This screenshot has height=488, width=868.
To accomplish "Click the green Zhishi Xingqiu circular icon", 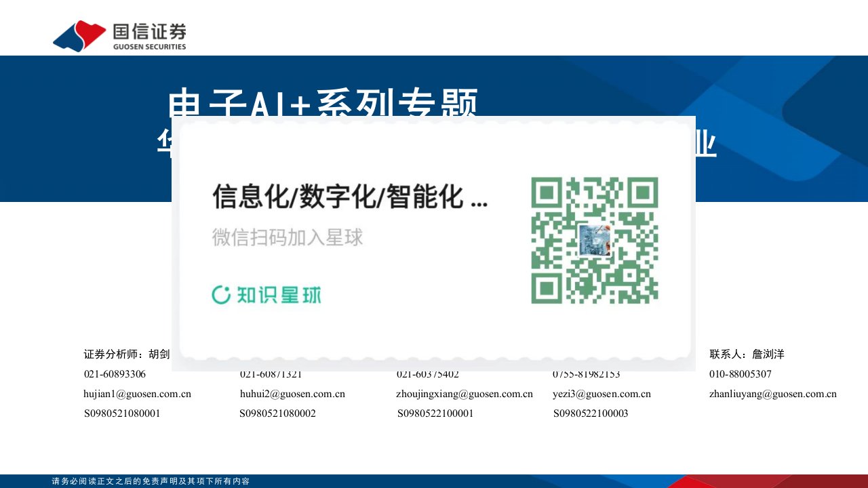I will coord(221,295).
